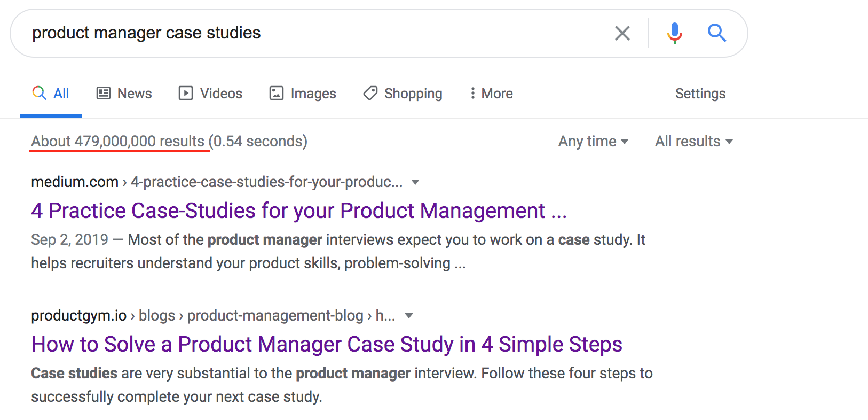Click the blue magnifying glass search icon

click(x=717, y=33)
